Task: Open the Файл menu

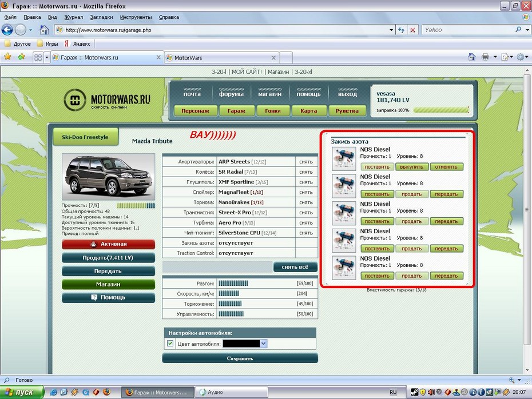Action: pyautogui.click(x=10, y=17)
